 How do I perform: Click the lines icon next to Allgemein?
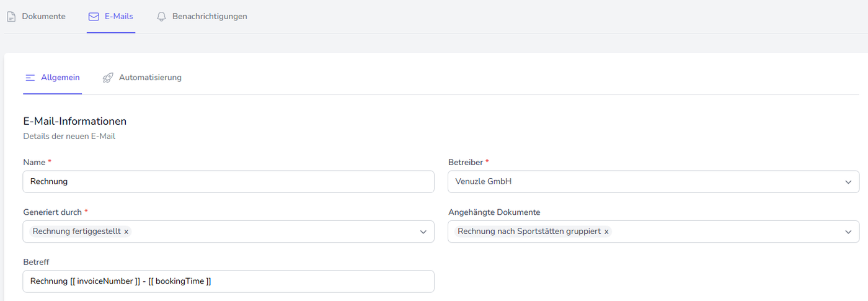[x=30, y=78]
